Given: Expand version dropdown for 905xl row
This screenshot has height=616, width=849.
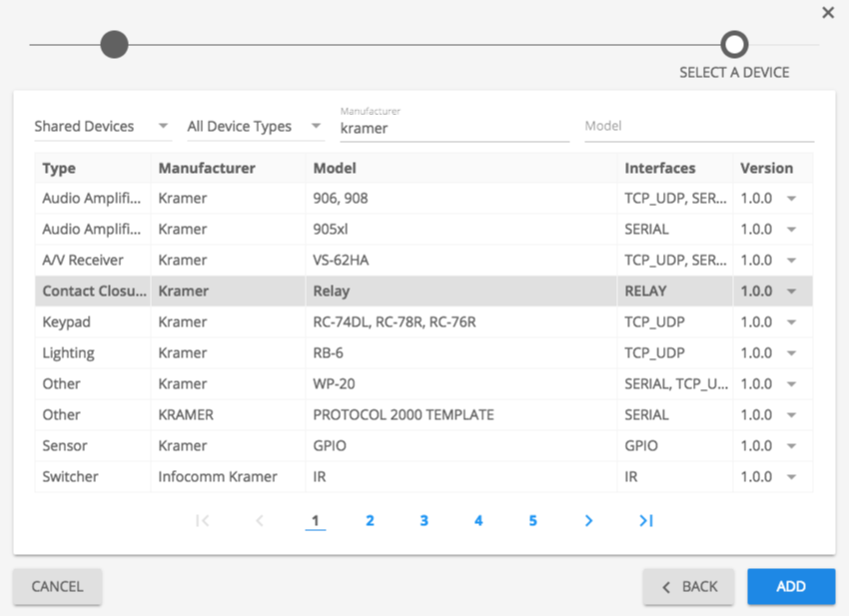Looking at the screenshot, I should click(x=791, y=230).
